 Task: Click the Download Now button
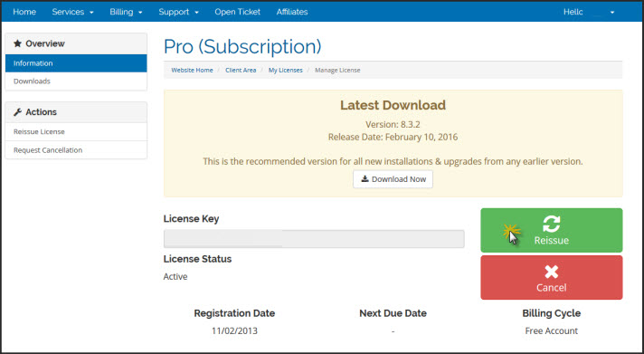pos(393,179)
